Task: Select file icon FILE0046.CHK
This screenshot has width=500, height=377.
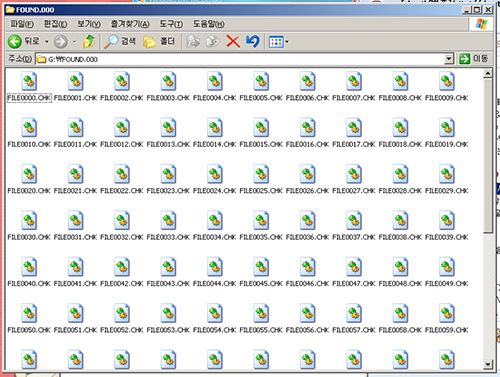Action: click(308, 267)
